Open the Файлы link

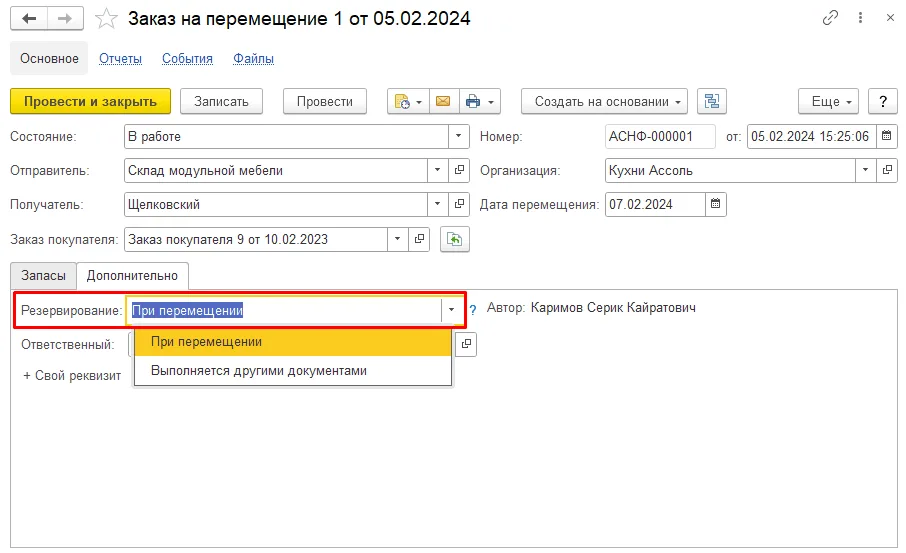tap(253, 58)
